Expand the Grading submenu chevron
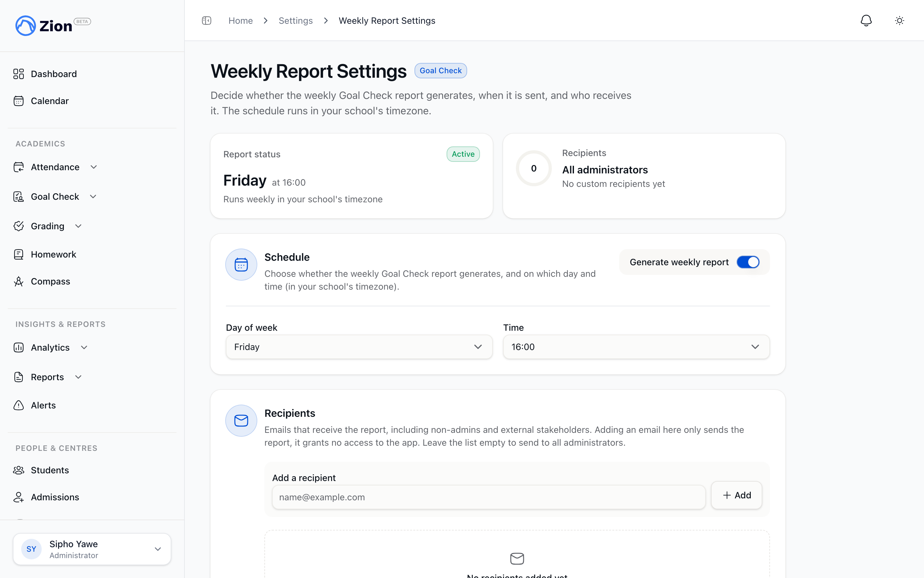This screenshot has height=578, width=924. pyautogui.click(x=78, y=226)
